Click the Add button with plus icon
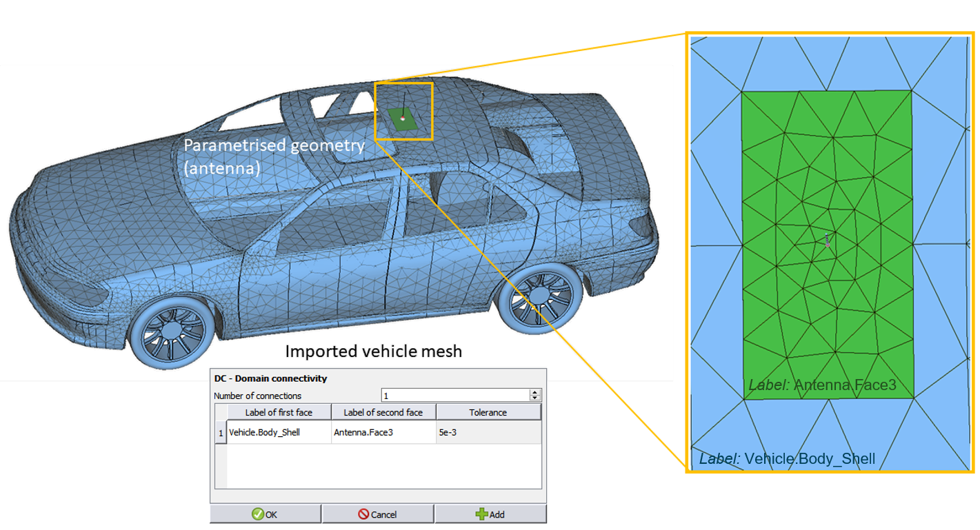Image resolution: width=980 pixels, height=530 pixels. (490, 514)
